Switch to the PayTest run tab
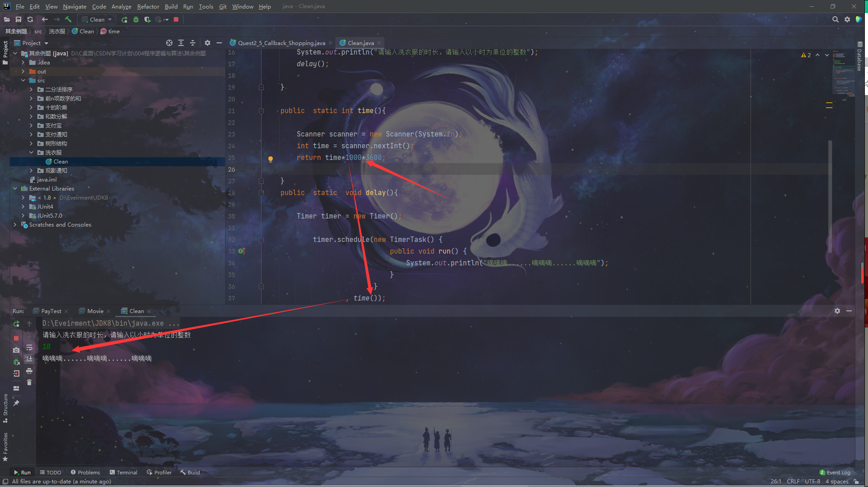This screenshot has height=487, width=868. click(x=51, y=311)
